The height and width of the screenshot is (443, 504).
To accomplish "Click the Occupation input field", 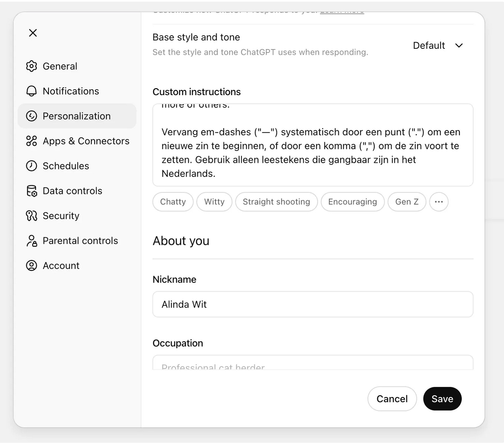I will 313,362.
